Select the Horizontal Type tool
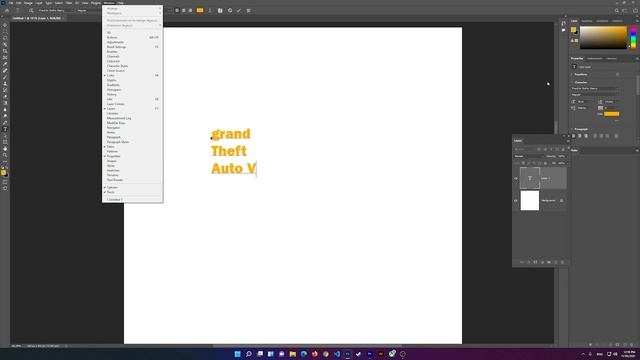Screen dimensions: 640x360 (x=5, y=129)
